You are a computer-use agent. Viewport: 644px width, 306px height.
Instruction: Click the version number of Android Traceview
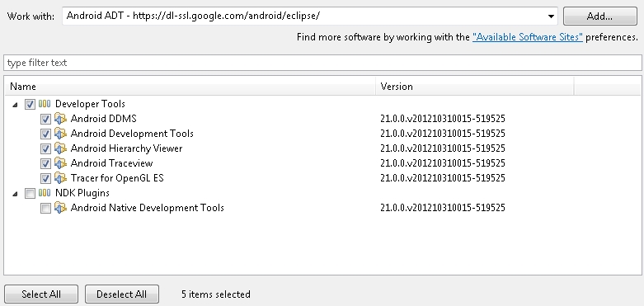[443, 163]
